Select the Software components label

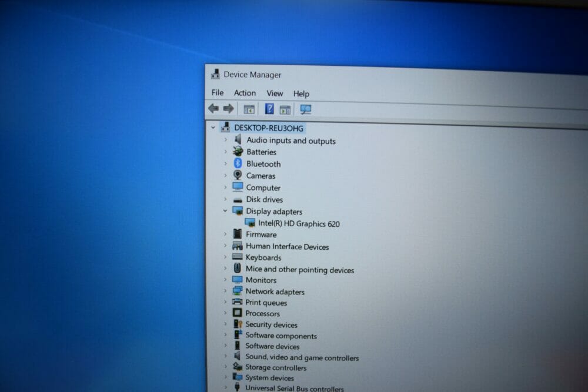pos(281,336)
